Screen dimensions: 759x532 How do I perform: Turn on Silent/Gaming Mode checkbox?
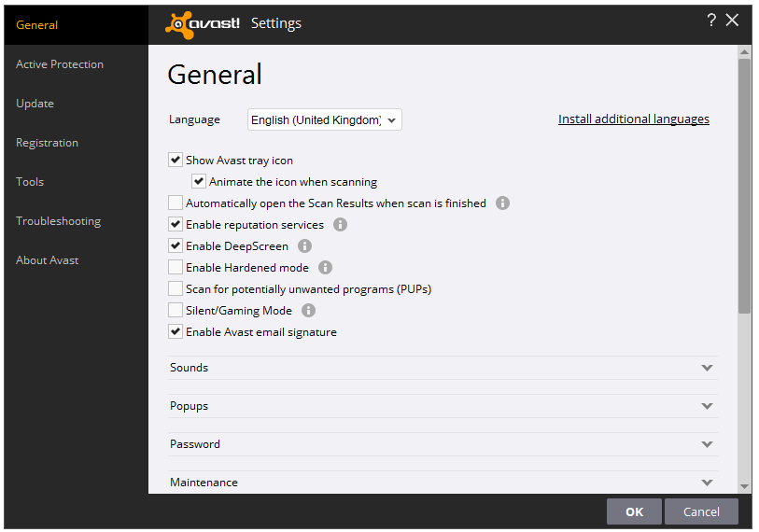click(x=176, y=310)
